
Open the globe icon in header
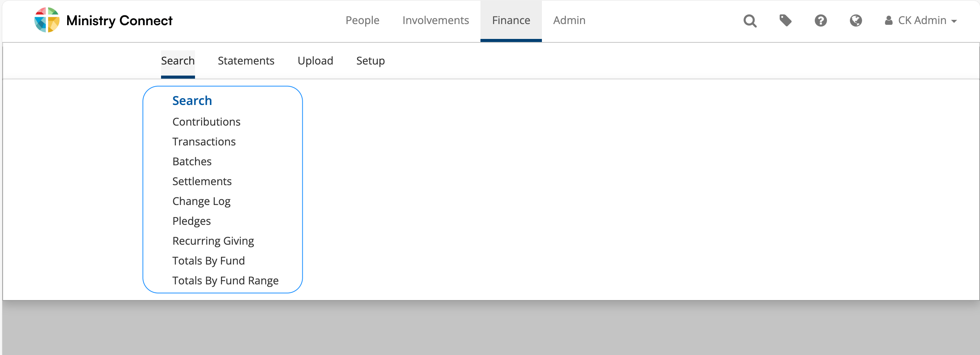pyautogui.click(x=856, y=20)
